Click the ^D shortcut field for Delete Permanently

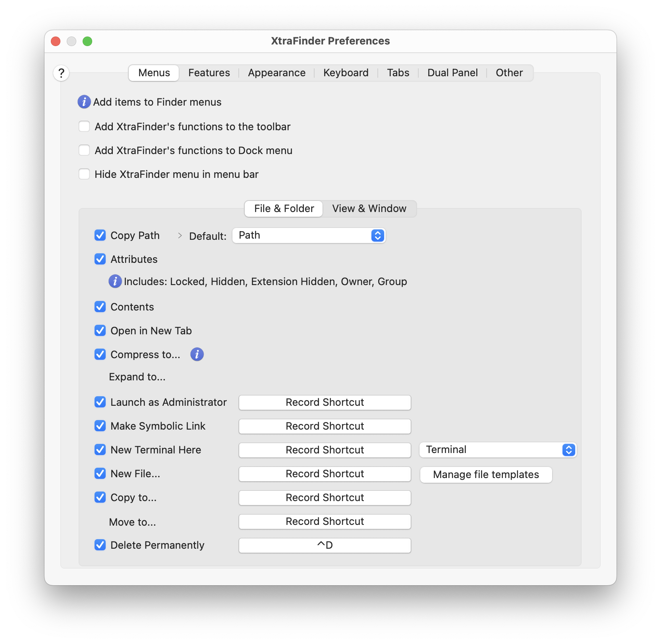[325, 546]
